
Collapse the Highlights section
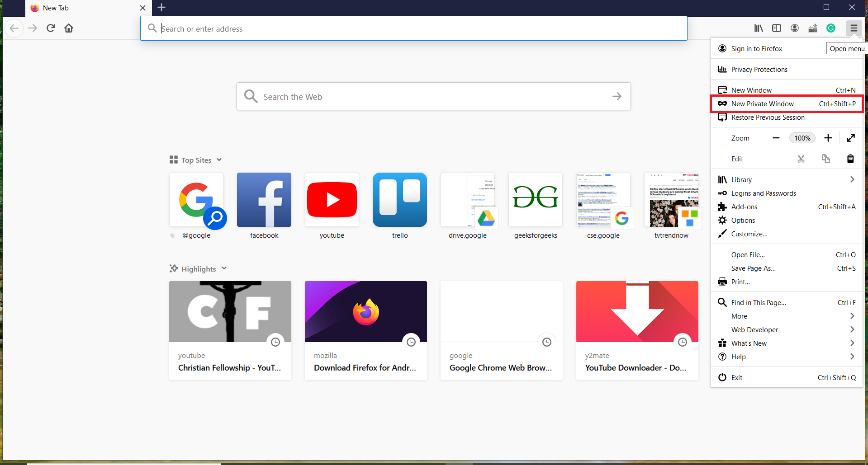click(x=224, y=268)
